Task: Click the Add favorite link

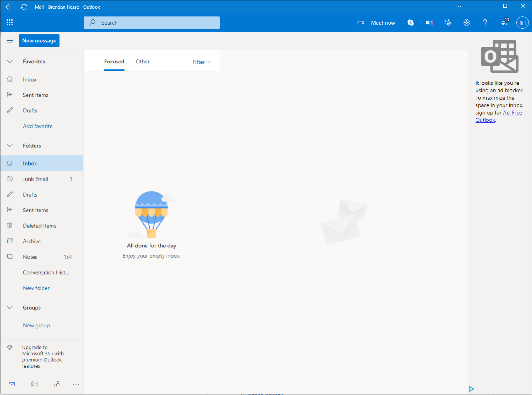Action: [x=38, y=126]
